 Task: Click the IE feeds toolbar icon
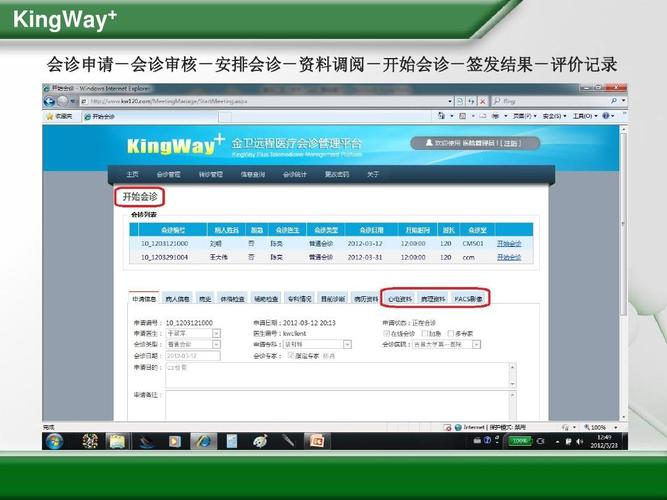pos(462,116)
